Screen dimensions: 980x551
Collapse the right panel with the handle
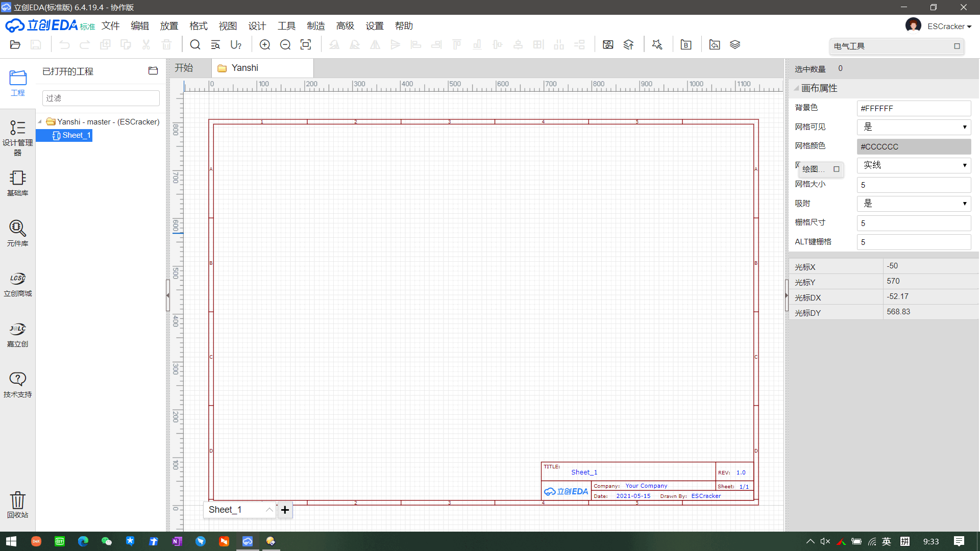[x=787, y=295]
